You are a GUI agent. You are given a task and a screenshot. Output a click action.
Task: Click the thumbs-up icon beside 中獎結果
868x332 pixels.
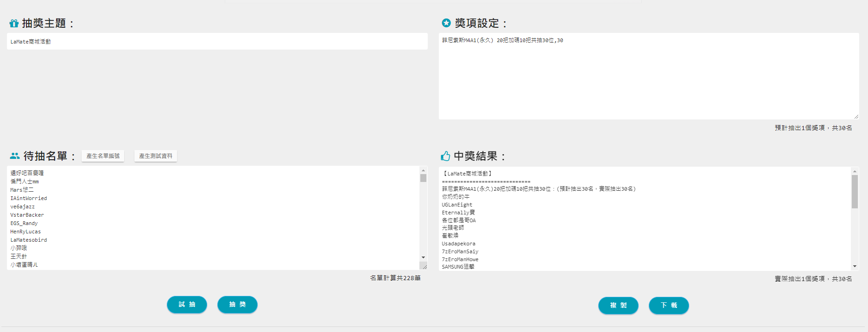click(445, 156)
